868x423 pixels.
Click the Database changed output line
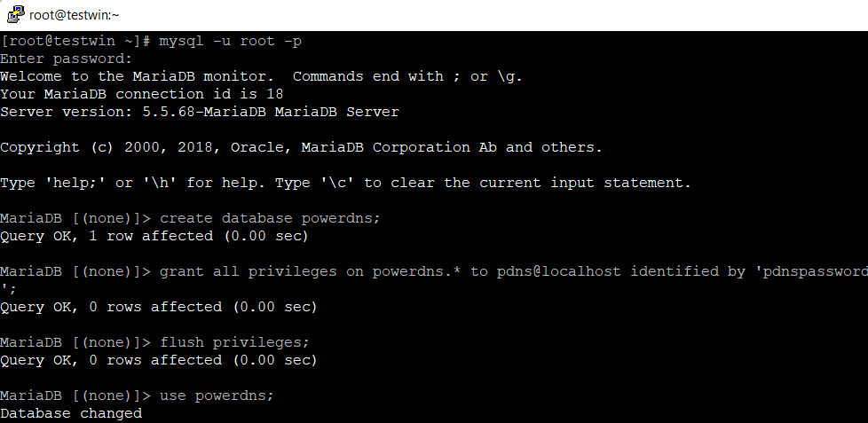71,413
